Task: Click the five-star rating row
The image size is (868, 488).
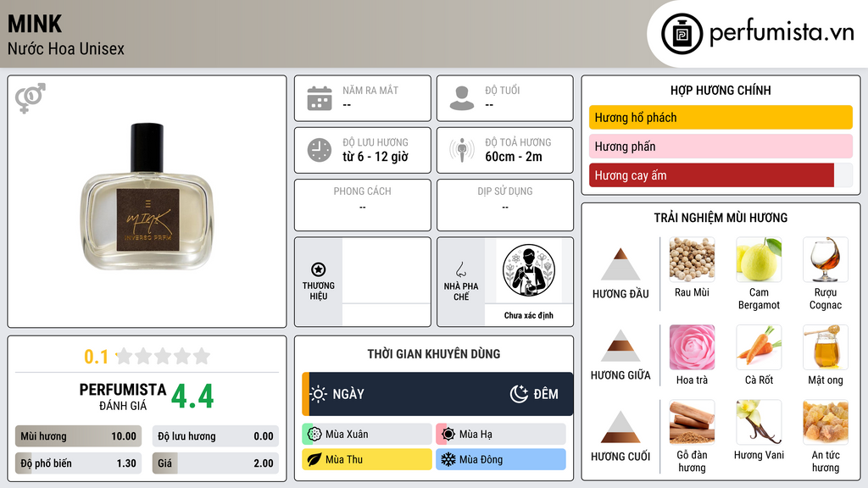Action: click(163, 356)
